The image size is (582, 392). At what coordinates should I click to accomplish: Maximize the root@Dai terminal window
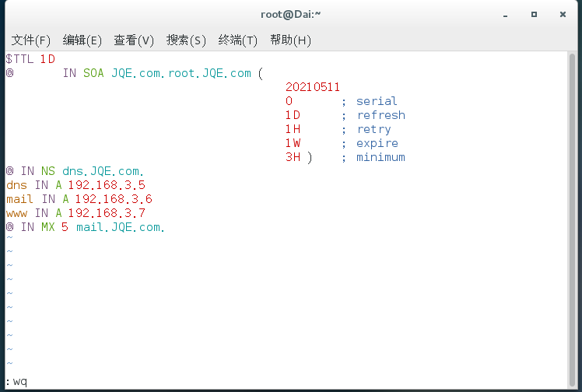[534, 15]
